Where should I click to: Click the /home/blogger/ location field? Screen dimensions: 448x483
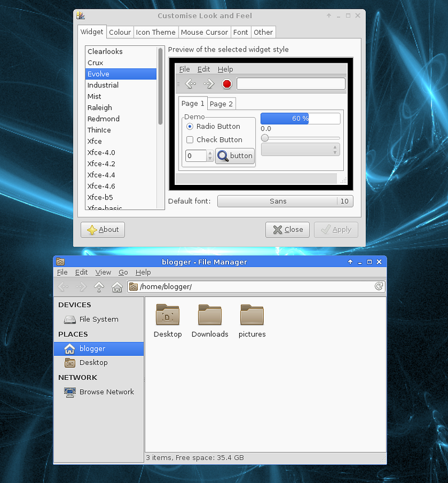[x=255, y=287]
